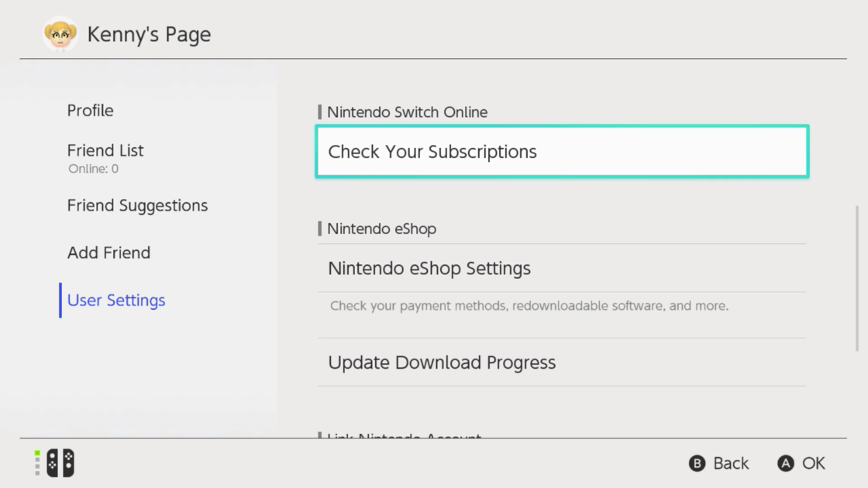Click the eShop payment methods description text
Viewport: 868px width, 488px height.
coord(529,306)
